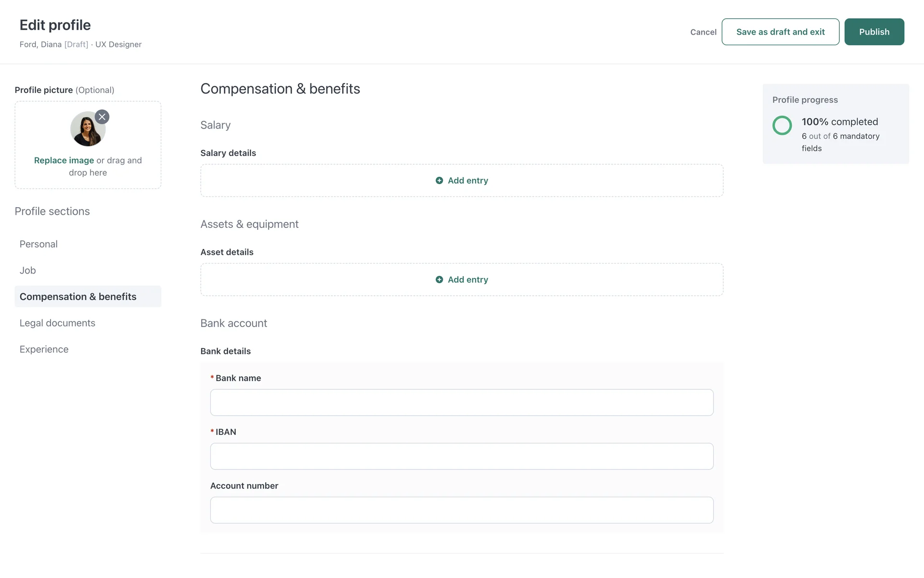
Task: Select the Account number input box
Action: (462, 511)
